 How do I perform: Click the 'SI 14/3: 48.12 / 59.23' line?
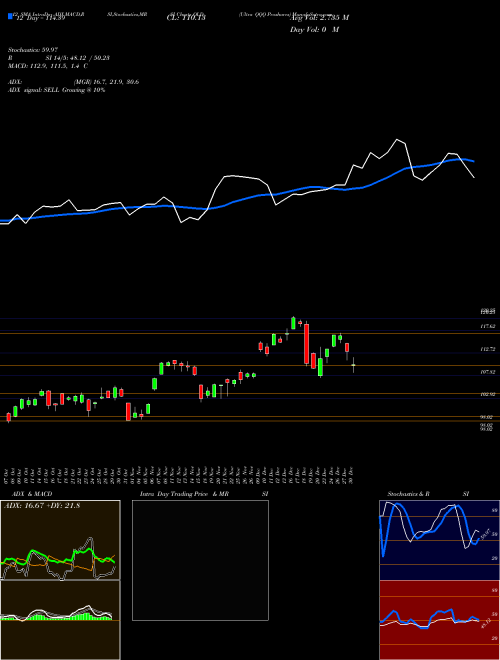click(x=78, y=58)
